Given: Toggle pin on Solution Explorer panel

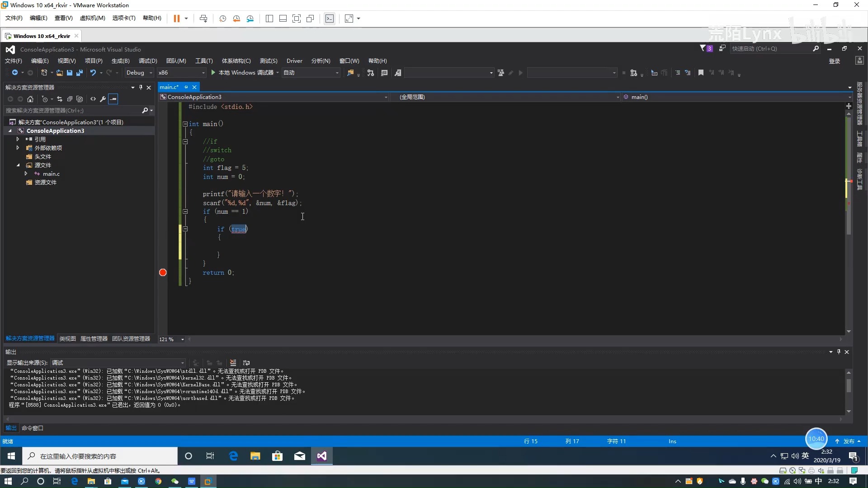Looking at the screenshot, I should [x=141, y=87].
